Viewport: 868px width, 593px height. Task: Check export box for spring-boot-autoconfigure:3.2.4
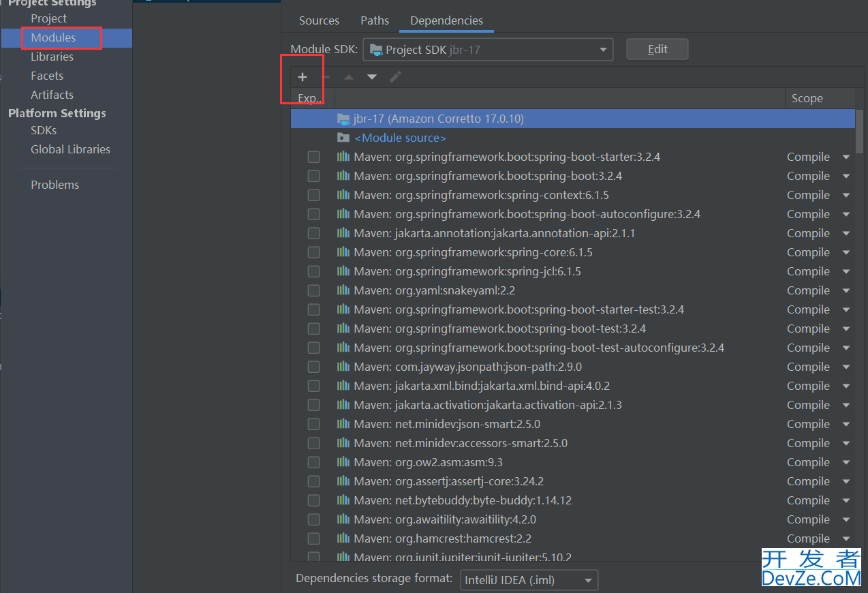pyautogui.click(x=313, y=214)
